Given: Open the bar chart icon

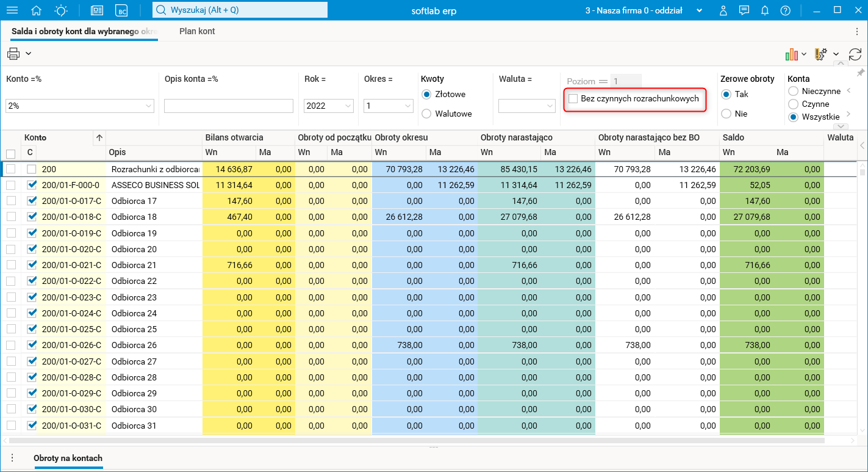Looking at the screenshot, I should (792, 54).
